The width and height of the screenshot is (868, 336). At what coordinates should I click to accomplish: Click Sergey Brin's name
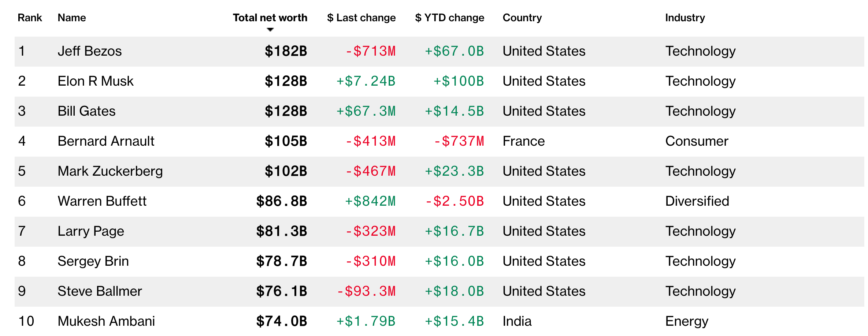(x=93, y=261)
